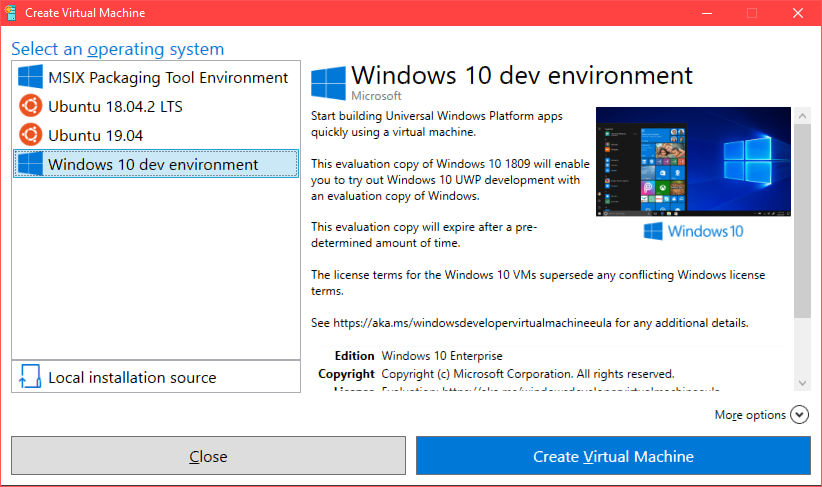The height and width of the screenshot is (487, 822).
Task: Click the Windows 10 dev environment list icon
Action: pyautogui.click(x=31, y=164)
